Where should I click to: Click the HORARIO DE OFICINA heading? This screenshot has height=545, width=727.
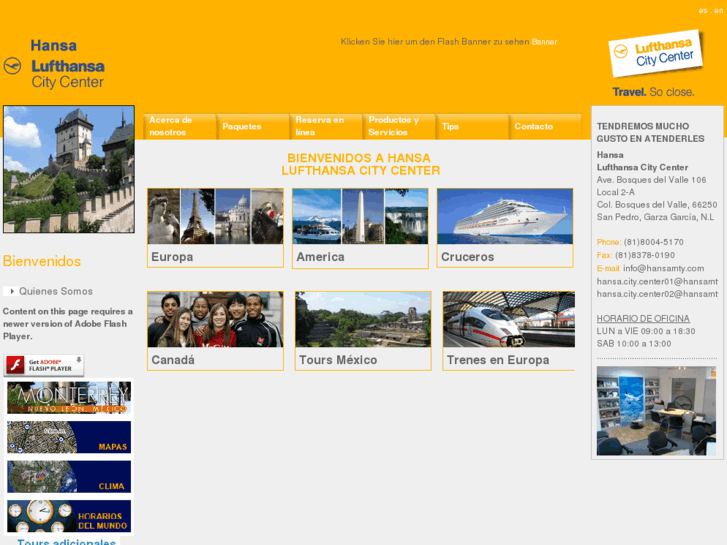click(643, 319)
